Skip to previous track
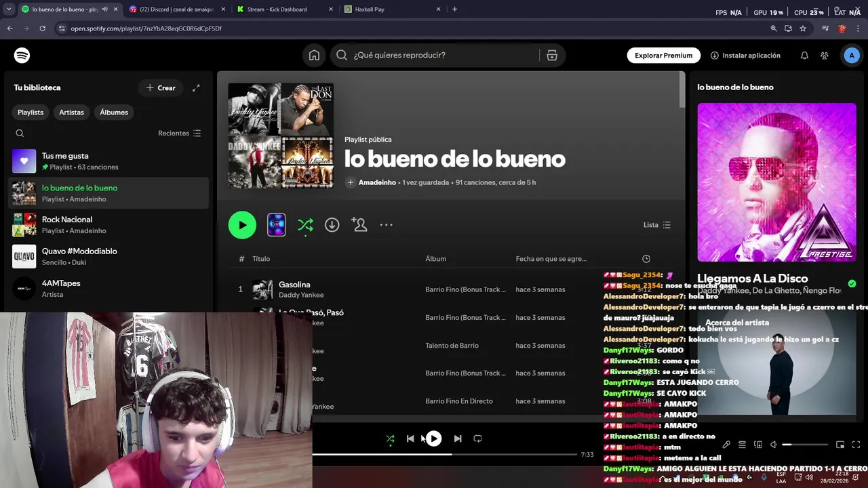The height and width of the screenshot is (488, 868). click(410, 439)
